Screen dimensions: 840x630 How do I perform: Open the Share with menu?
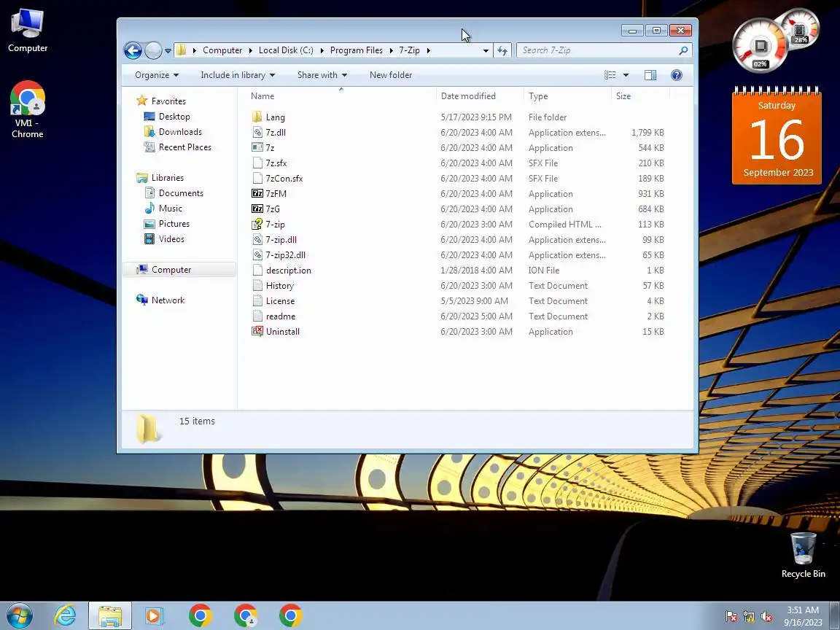(x=322, y=75)
